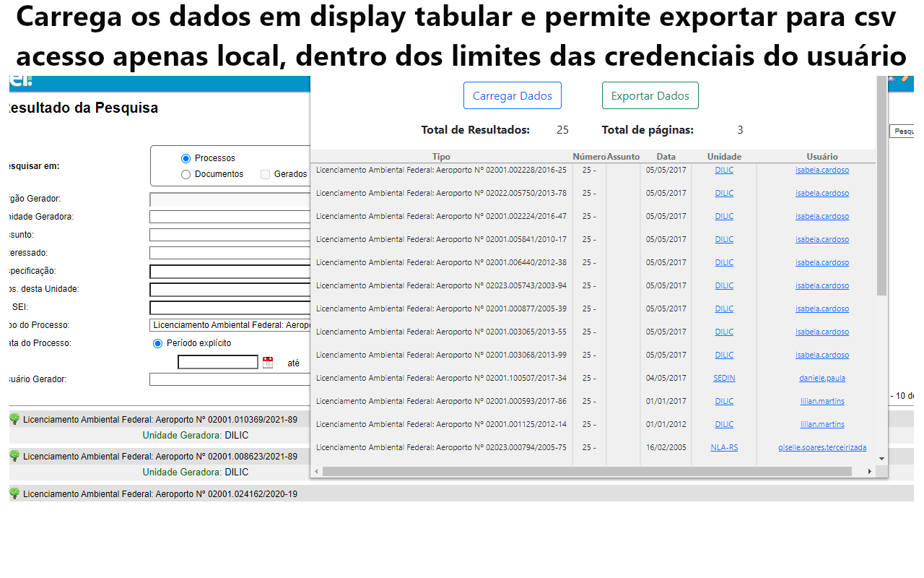
Task: Click the Número column header
Action: pyautogui.click(x=589, y=157)
